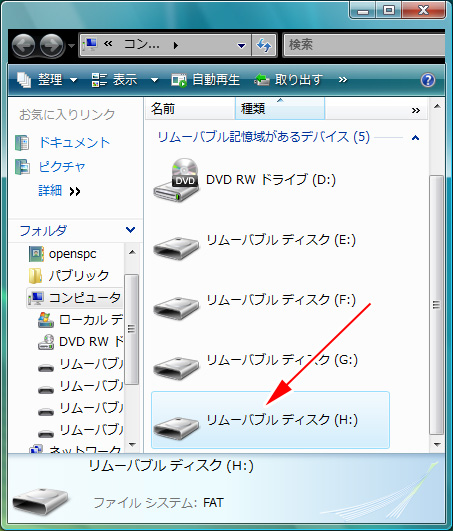Click the computer icon in the address bar
This screenshot has width=453, height=531.
click(x=90, y=44)
